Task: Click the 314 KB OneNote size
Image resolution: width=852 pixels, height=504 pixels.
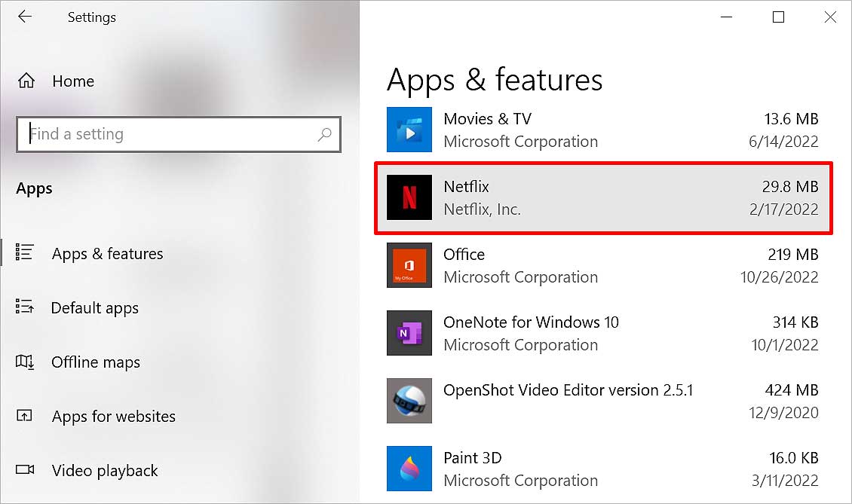Action: (x=795, y=322)
